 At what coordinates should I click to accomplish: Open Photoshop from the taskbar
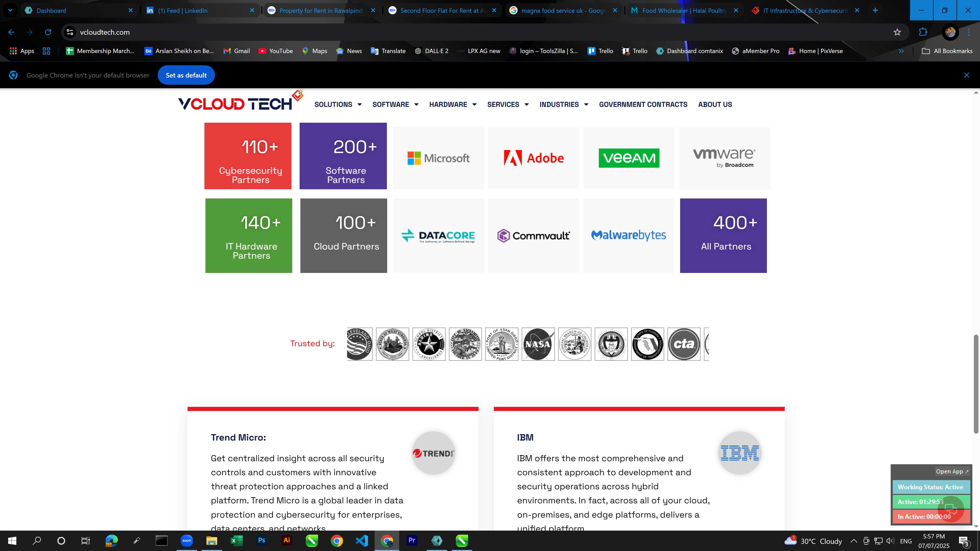(262, 540)
